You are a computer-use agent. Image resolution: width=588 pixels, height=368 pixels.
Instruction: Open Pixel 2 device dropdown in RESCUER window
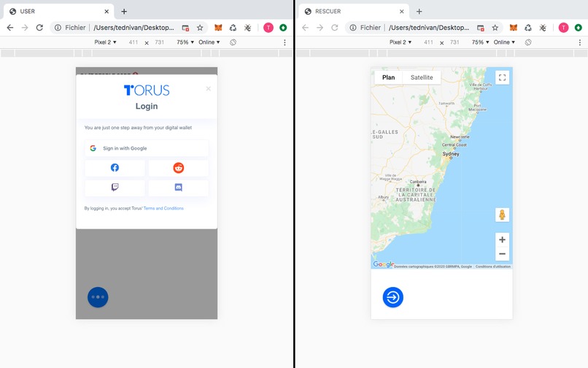pyautogui.click(x=401, y=42)
